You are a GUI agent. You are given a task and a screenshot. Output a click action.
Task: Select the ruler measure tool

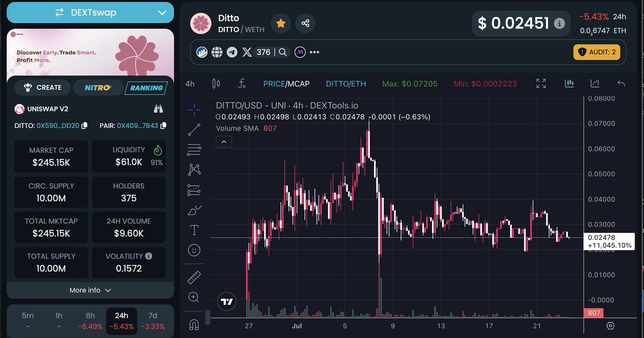tap(194, 277)
